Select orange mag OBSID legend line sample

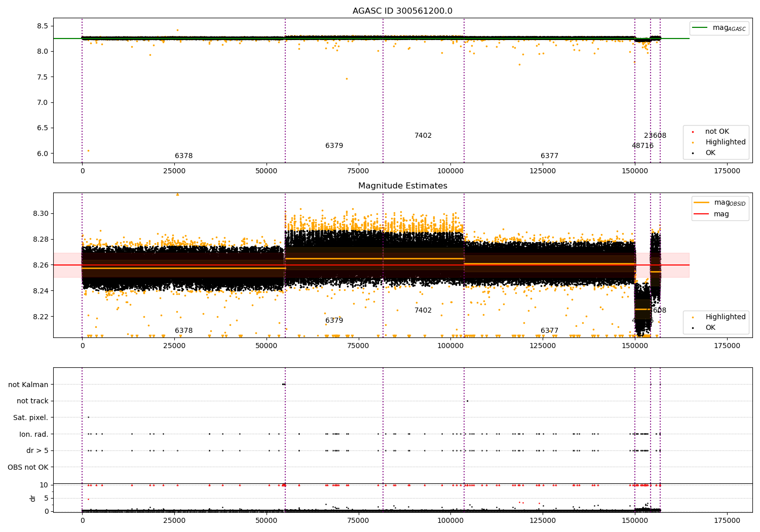702,203
